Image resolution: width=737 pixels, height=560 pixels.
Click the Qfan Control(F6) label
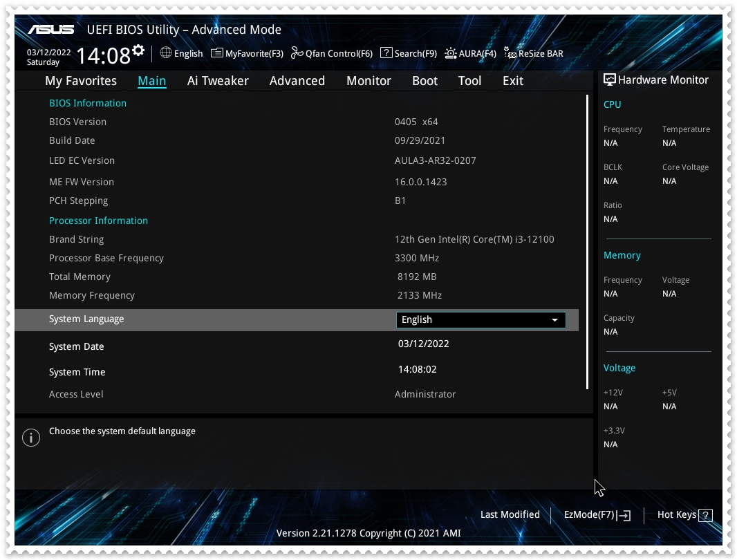pyautogui.click(x=339, y=54)
